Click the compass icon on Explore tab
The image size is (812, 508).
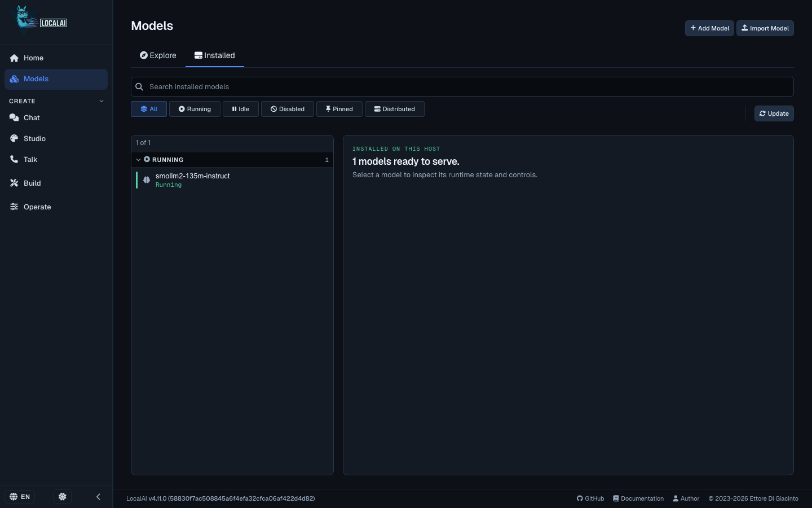click(144, 55)
